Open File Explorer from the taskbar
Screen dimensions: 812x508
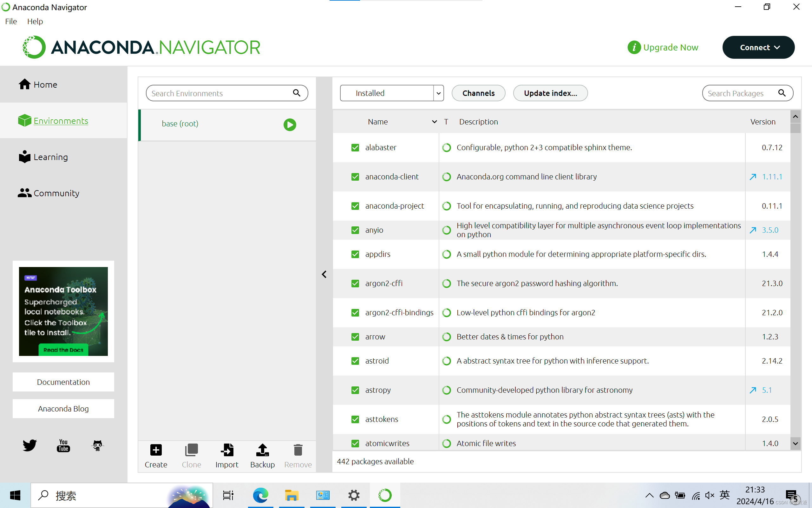pyautogui.click(x=291, y=495)
